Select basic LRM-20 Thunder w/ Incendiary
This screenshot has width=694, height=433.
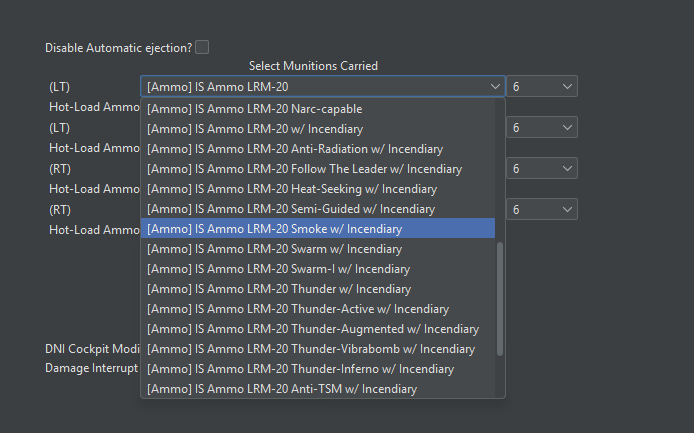tap(278, 289)
